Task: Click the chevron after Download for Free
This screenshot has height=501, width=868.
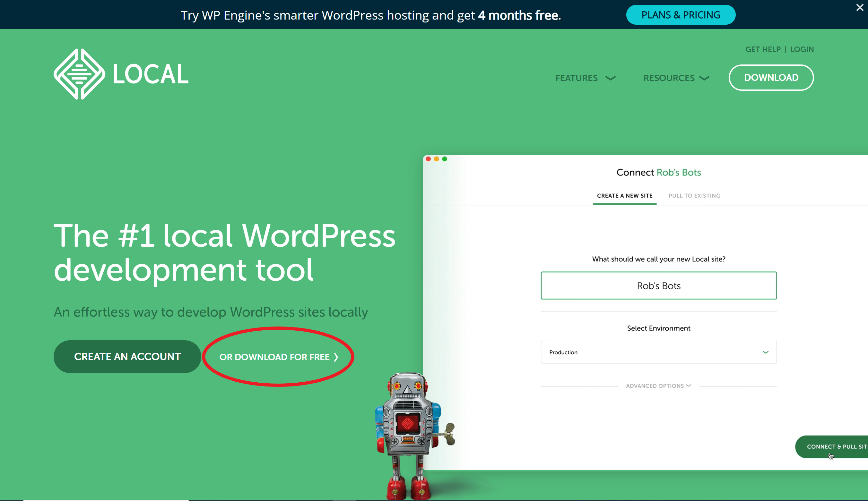Action: (x=336, y=357)
